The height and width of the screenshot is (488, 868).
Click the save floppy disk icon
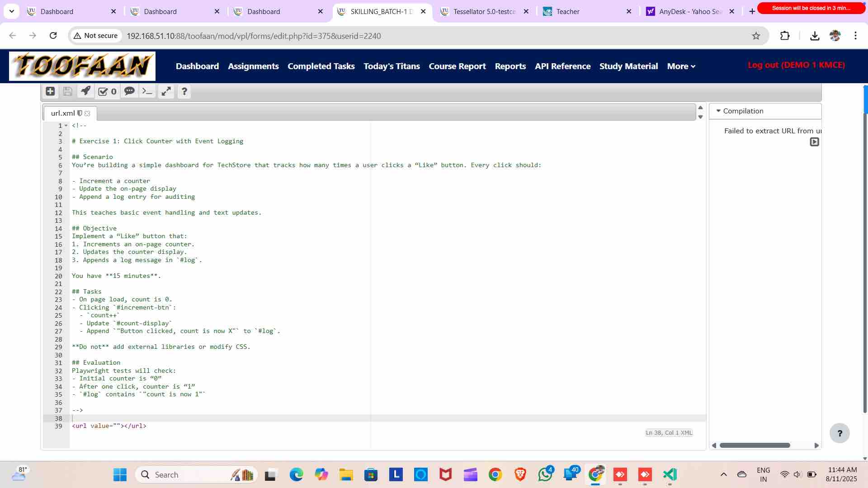(68, 91)
